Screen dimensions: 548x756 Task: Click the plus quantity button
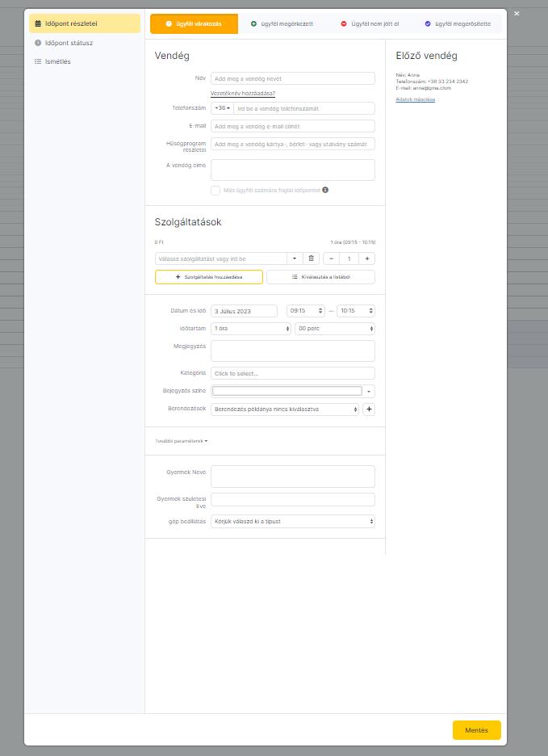367,258
